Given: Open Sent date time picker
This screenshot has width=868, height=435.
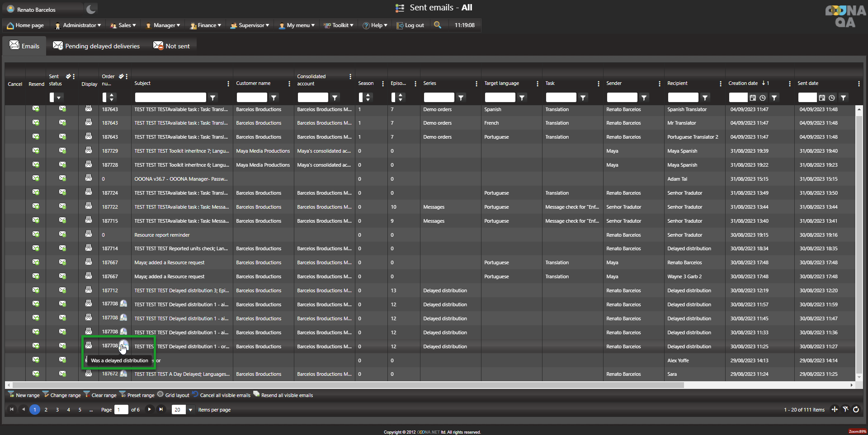Looking at the screenshot, I should (x=832, y=98).
